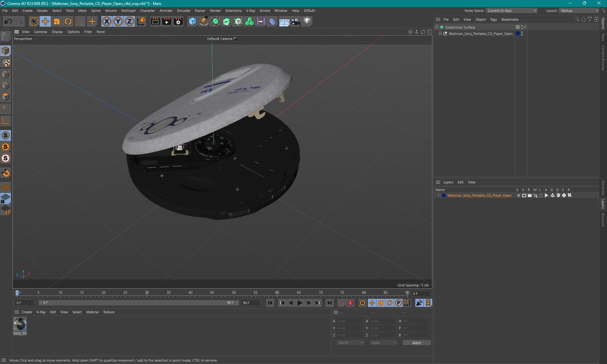This screenshot has height=364, width=607.
Task: Click the Enable Axis L-shaped icon
Action: [x=6, y=121]
